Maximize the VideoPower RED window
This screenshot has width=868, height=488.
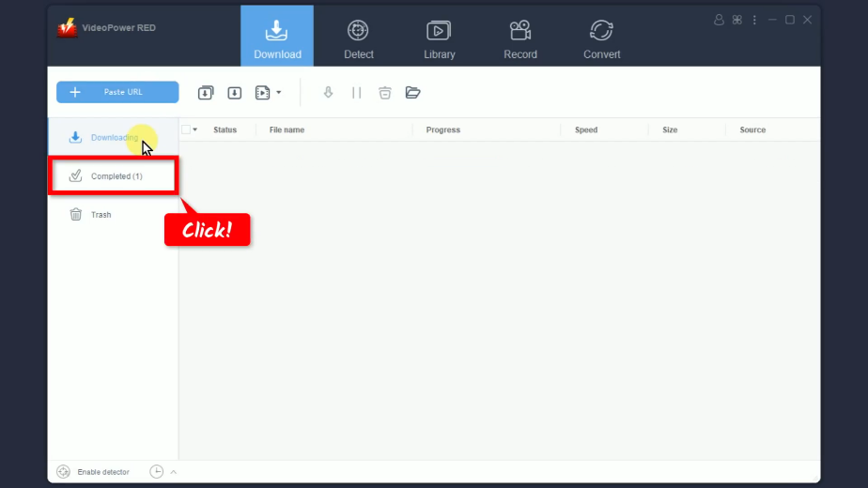(x=790, y=20)
